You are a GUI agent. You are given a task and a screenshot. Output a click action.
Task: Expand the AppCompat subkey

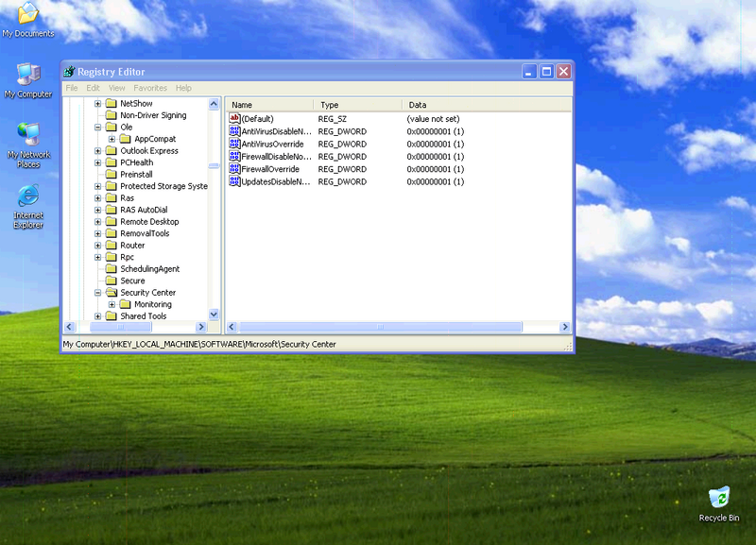pos(112,139)
